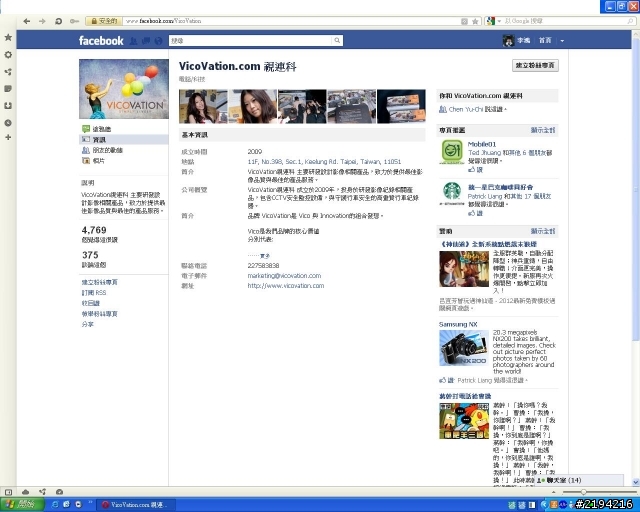Open second photo strip thumbnail close-up face
The image size is (640, 512).
253,107
